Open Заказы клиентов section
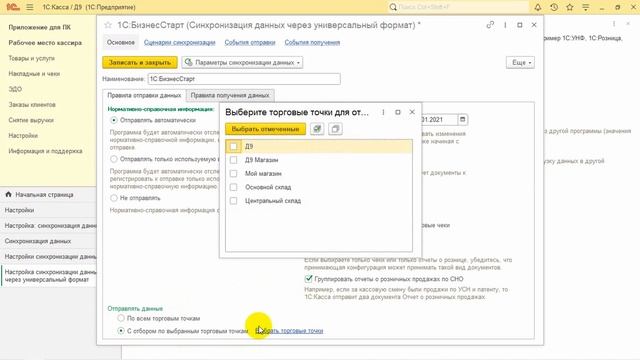This screenshot has width=640, height=360. coord(32,104)
